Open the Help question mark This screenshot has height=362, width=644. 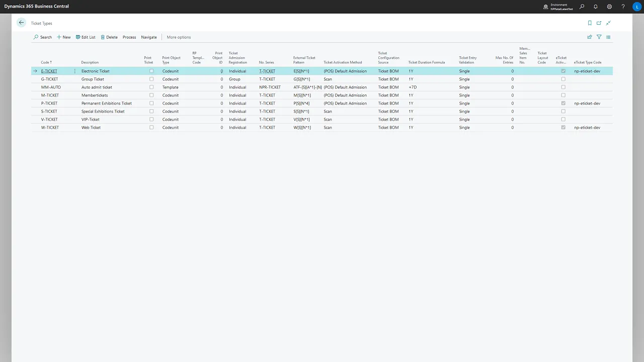point(623,7)
